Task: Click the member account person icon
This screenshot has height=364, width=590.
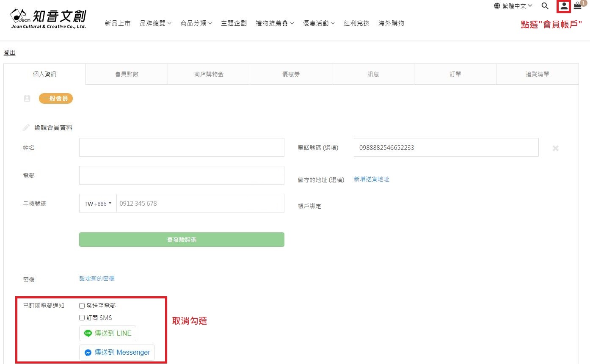Action: (564, 6)
